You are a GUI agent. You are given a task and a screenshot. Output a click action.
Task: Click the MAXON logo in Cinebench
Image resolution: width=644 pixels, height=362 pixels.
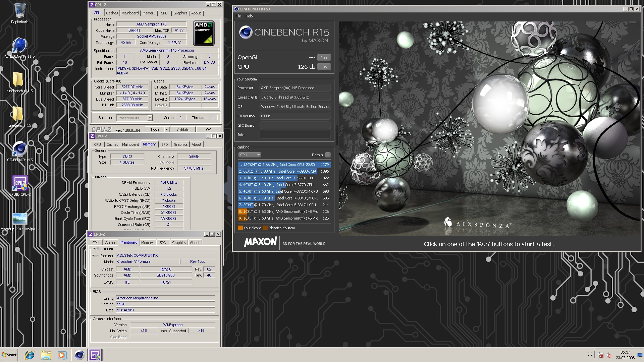click(261, 242)
